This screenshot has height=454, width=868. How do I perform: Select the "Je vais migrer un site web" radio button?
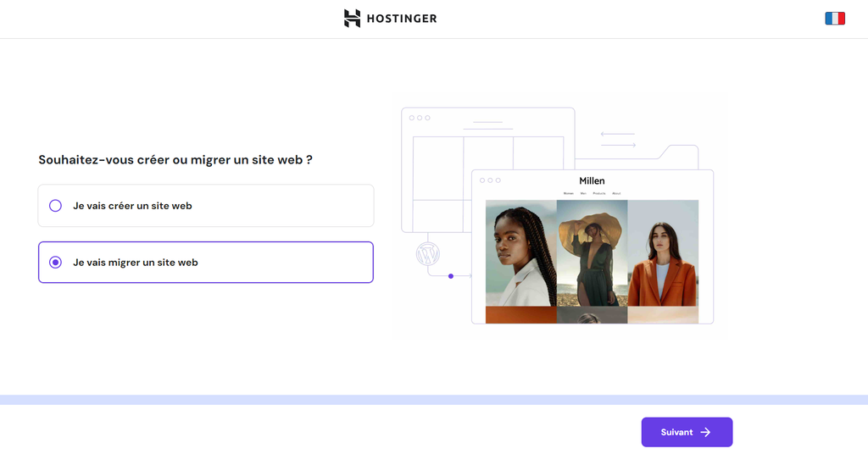click(x=55, y=262)
